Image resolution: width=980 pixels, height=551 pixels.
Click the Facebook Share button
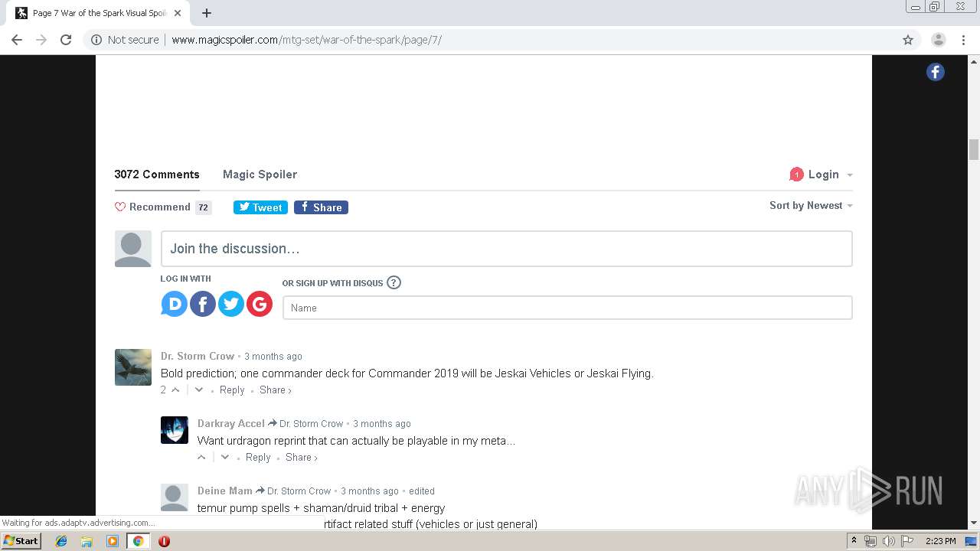(321, 207)
